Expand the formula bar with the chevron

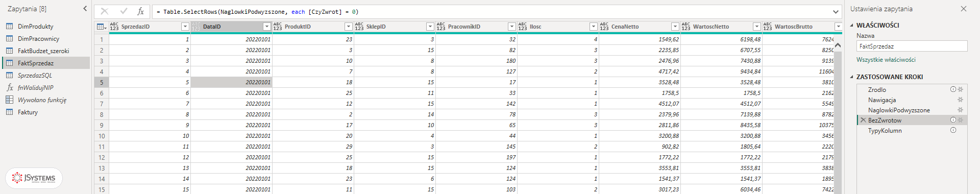[836, 12]
